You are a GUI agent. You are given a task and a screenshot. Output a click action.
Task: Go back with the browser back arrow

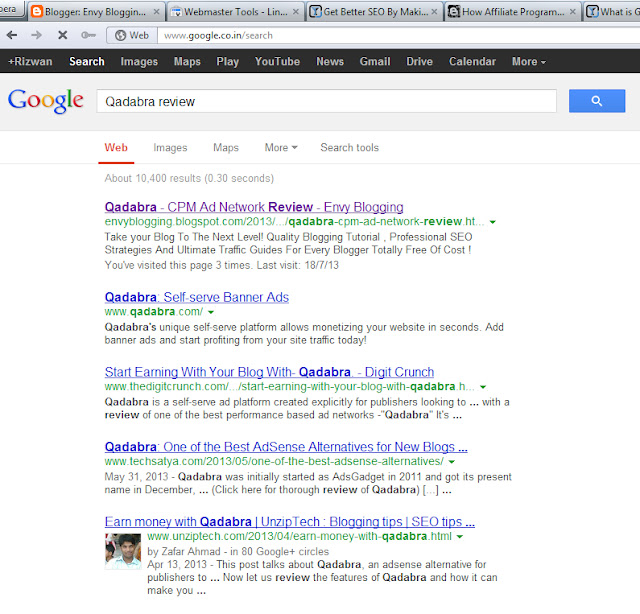tap(12, 35)
